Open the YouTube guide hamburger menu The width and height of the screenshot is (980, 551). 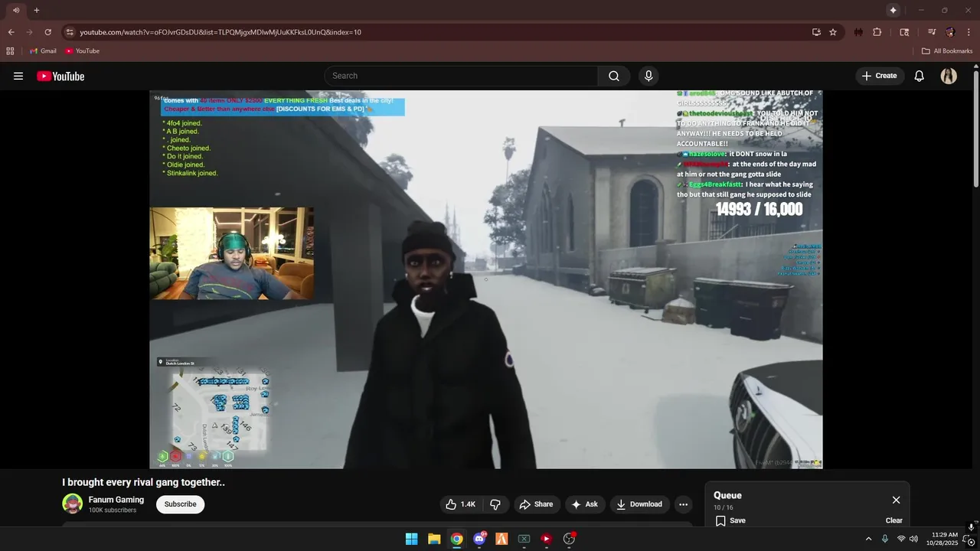(x=18, y=76)
